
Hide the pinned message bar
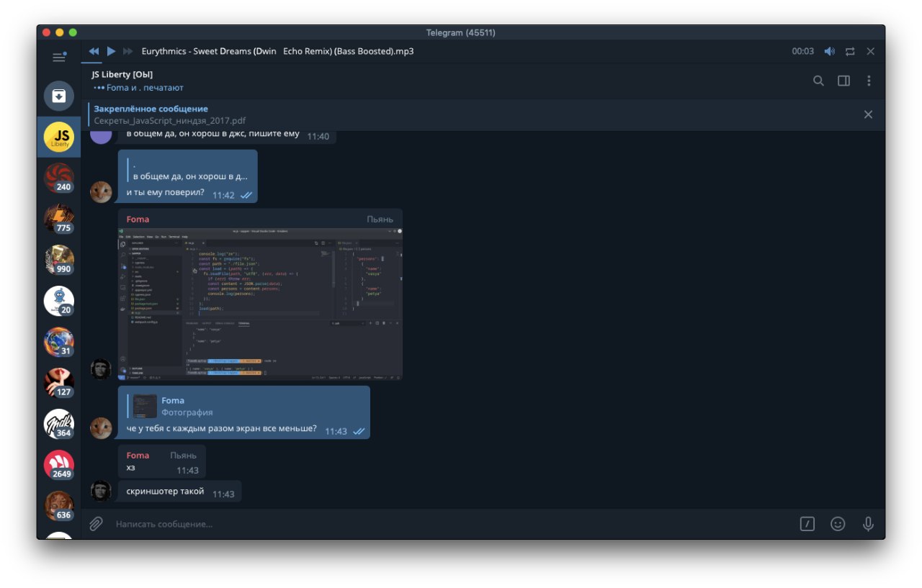[868, 114]
